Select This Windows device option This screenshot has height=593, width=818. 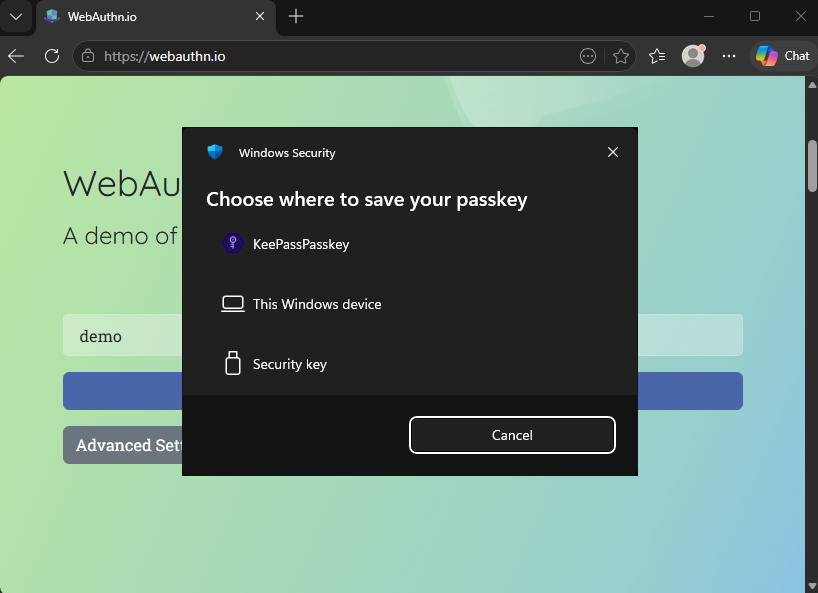(410, 304)
